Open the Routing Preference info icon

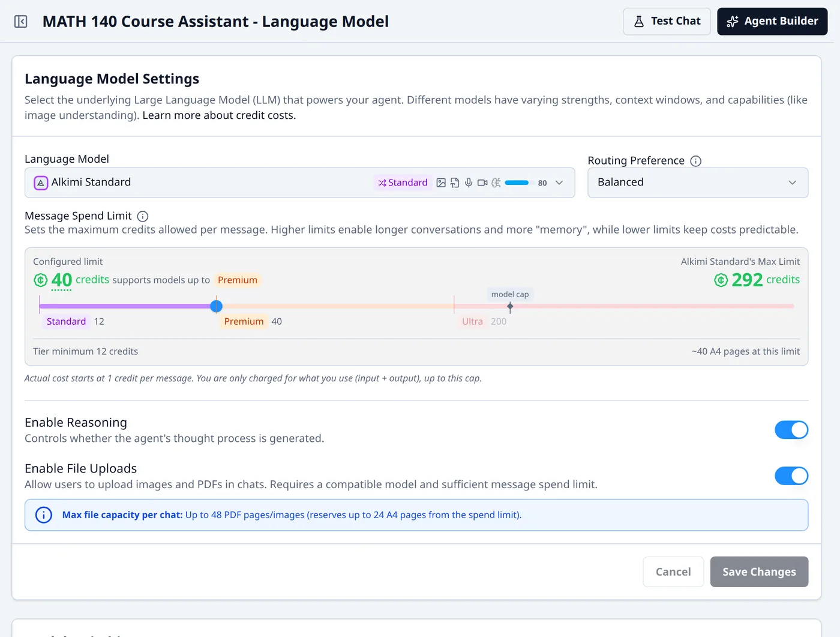[x=696, y=161]
